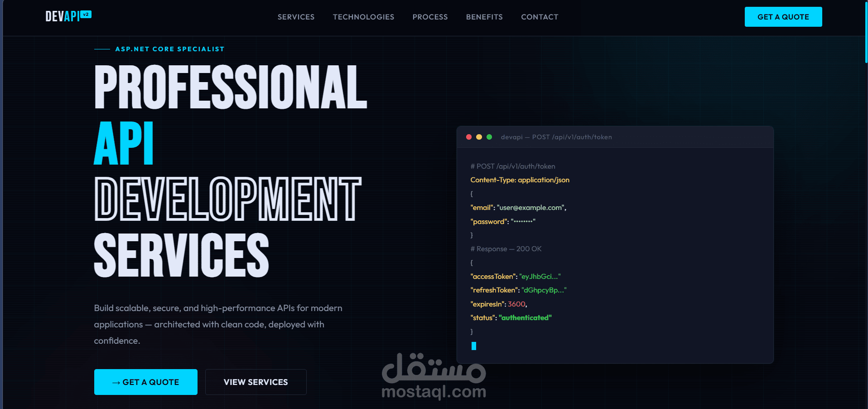Screen dimensions: 868x409
Task: Navigate to the TECHNOLOGIES section
Action: pos(363,17)
